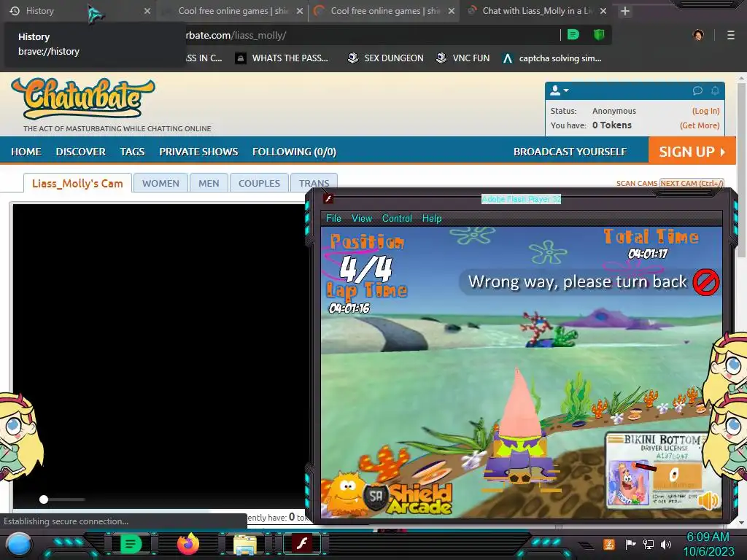This screenshot has width=747, height=560.
Task: Open the chat messages bubble icon
Action: [697, 90]
